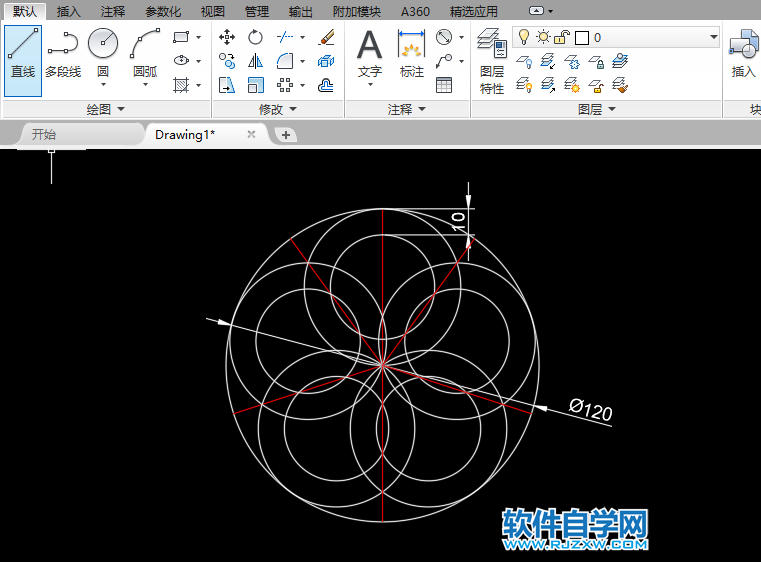Click the new drawing tab plus button

[x=286, y=134]
